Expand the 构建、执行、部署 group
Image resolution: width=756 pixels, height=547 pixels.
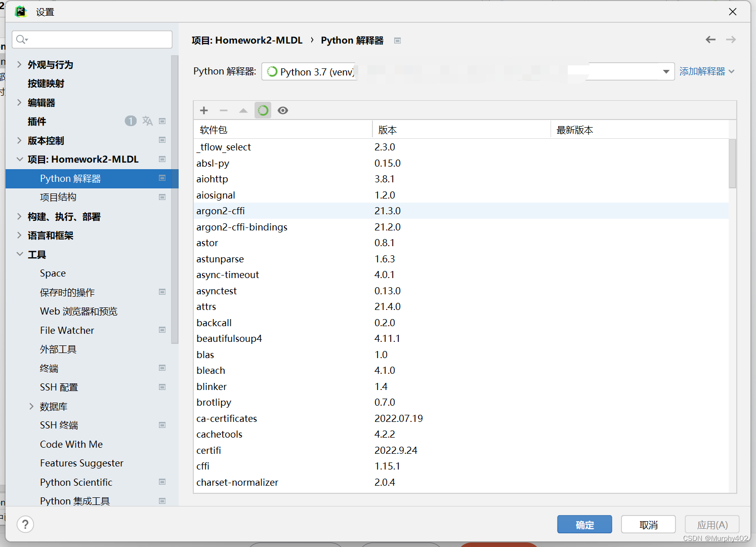pos(19,216)
